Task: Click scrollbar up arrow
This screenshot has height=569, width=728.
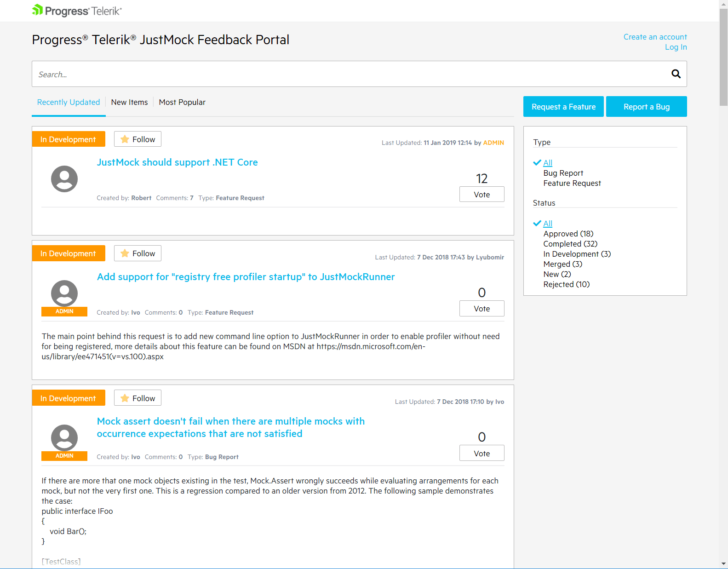Action: point(723,4)
